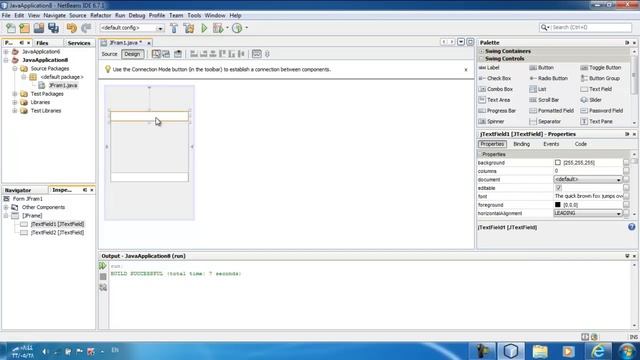Open Windows Explorer folder from taskbar

point(540,351)
